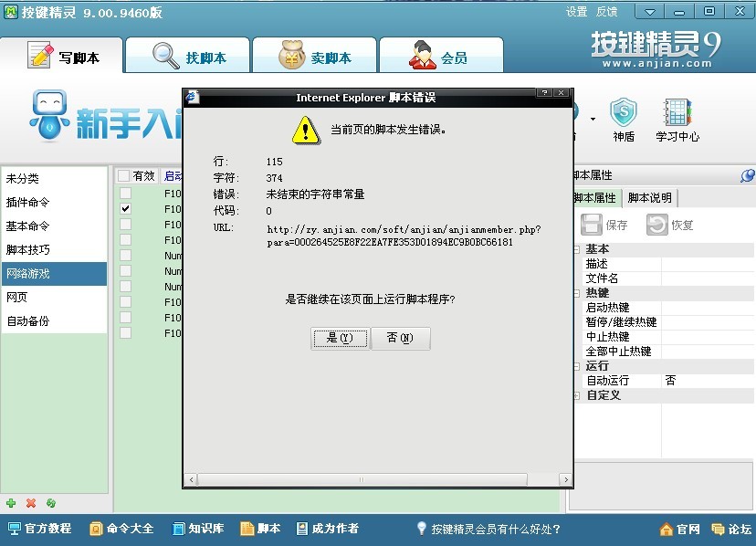
Task: Click the 全部中止热键 property row
Action: coord(667,352)
